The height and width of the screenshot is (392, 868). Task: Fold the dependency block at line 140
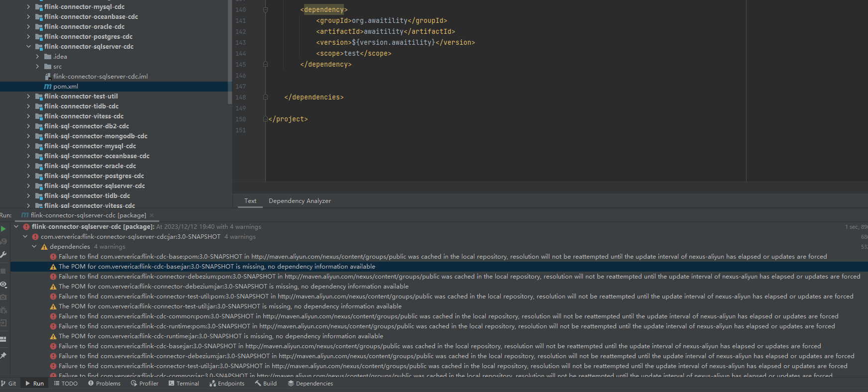pyautogui.click(x=265, y=10)
